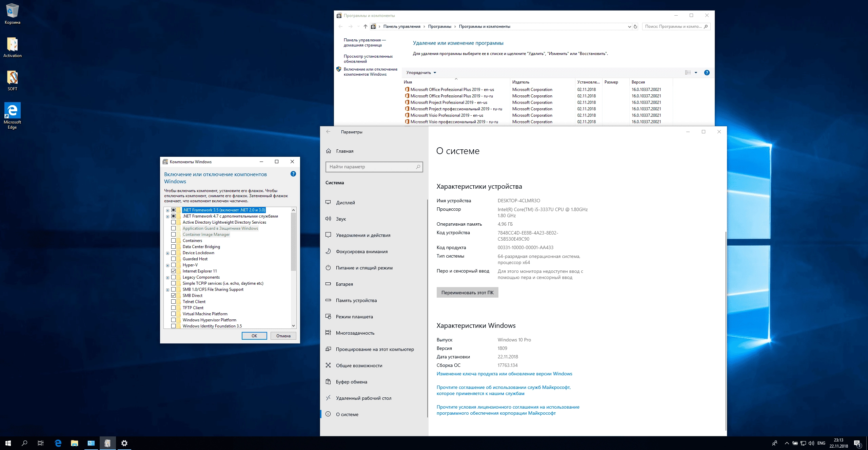Open Панель управления — домашняя страница link

point(365,42)
